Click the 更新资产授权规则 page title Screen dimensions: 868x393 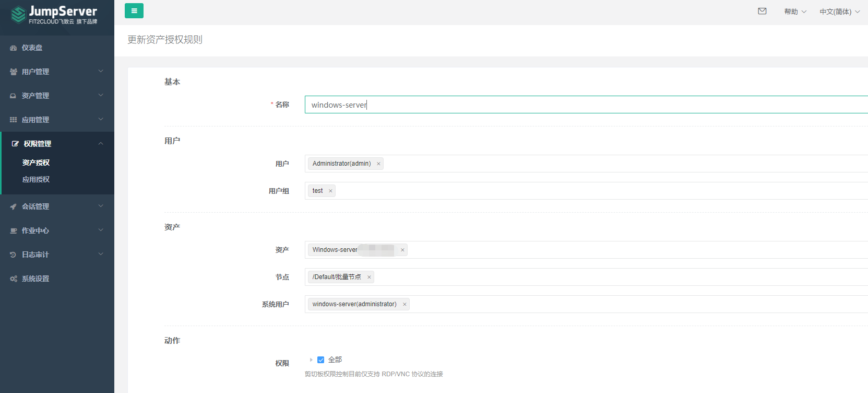(x=165, y=40)
